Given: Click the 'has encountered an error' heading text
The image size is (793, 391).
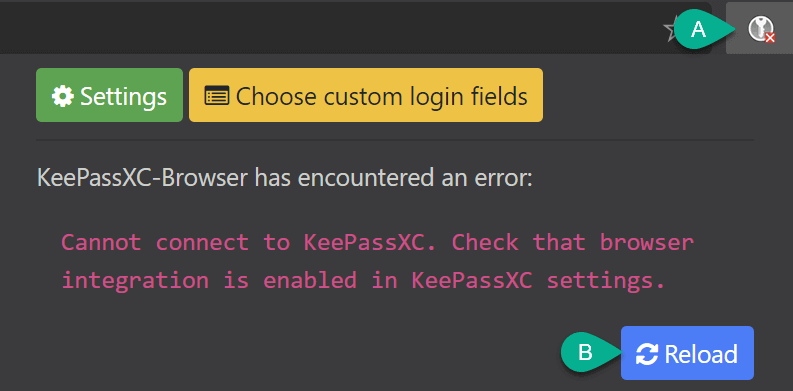Looking at the screenshot, I should (392, 178).
